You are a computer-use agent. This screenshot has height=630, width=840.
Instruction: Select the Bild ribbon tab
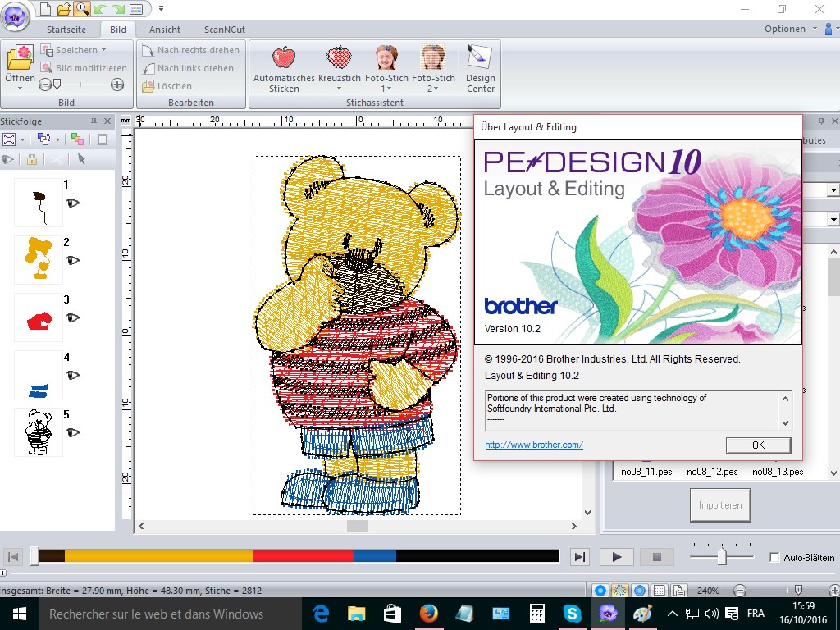pos(118,30)
